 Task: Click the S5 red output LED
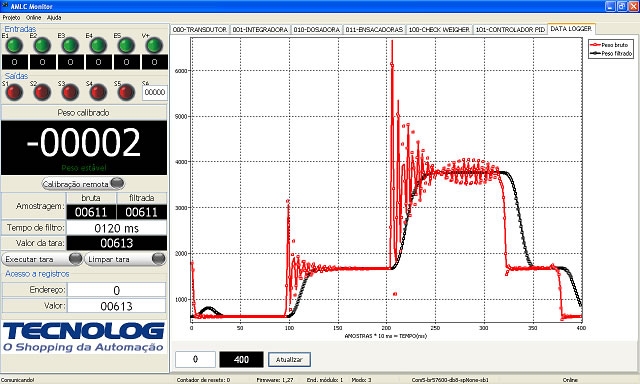click(127, 93)
